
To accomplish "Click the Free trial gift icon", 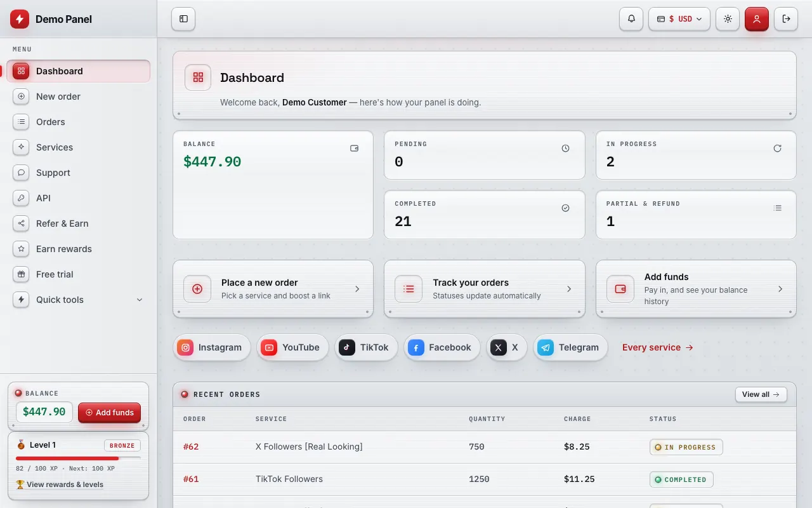I will point(21,274).
